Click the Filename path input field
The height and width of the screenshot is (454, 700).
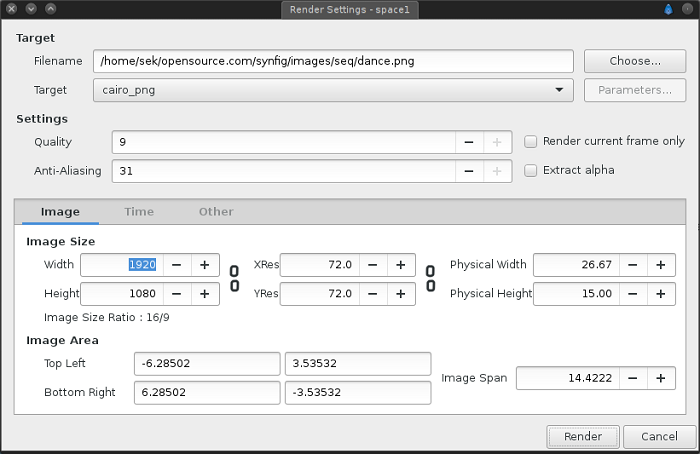pyautogui.click(x=333, y=61)
